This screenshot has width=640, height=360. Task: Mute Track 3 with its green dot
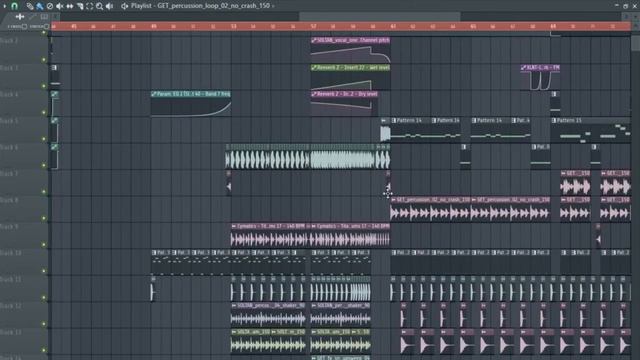44,86
